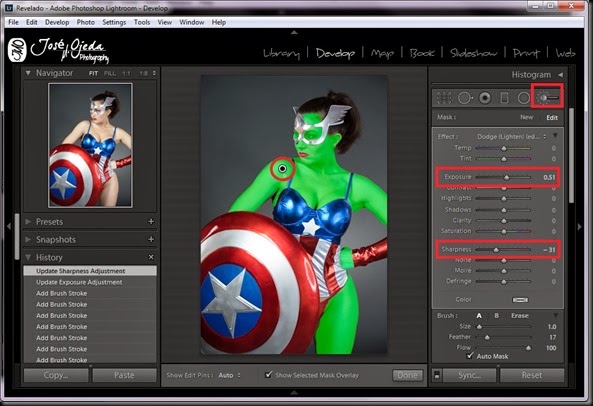Click the adjustment brush pin on the shoulder
The width and height of the screenshot is (593, 406).
[x=283, y=169]
